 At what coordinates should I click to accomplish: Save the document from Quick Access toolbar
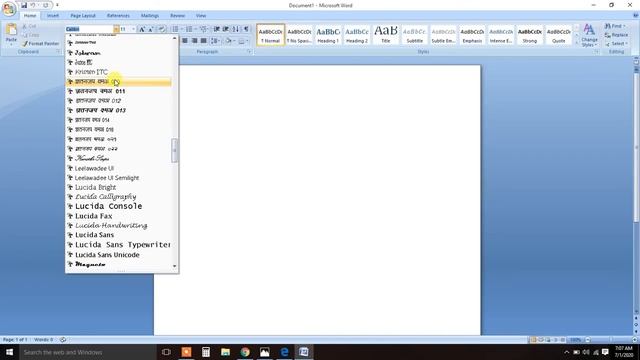point(24,5)
